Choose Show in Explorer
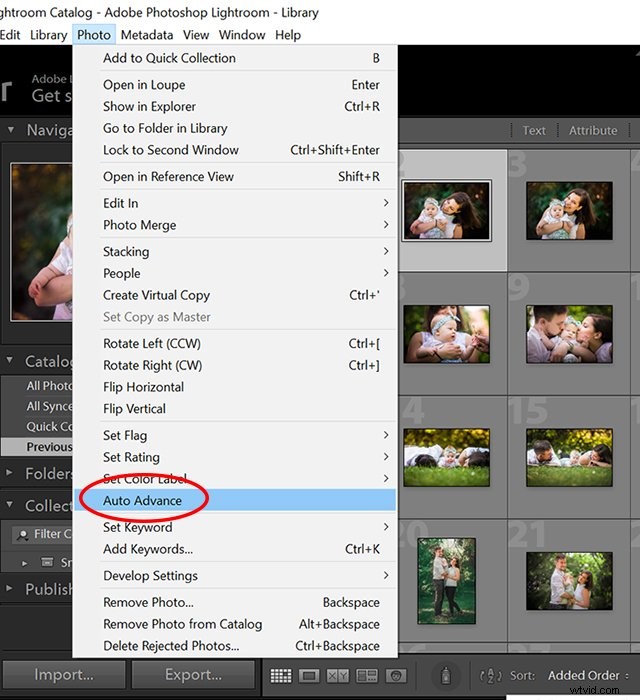 235,106
